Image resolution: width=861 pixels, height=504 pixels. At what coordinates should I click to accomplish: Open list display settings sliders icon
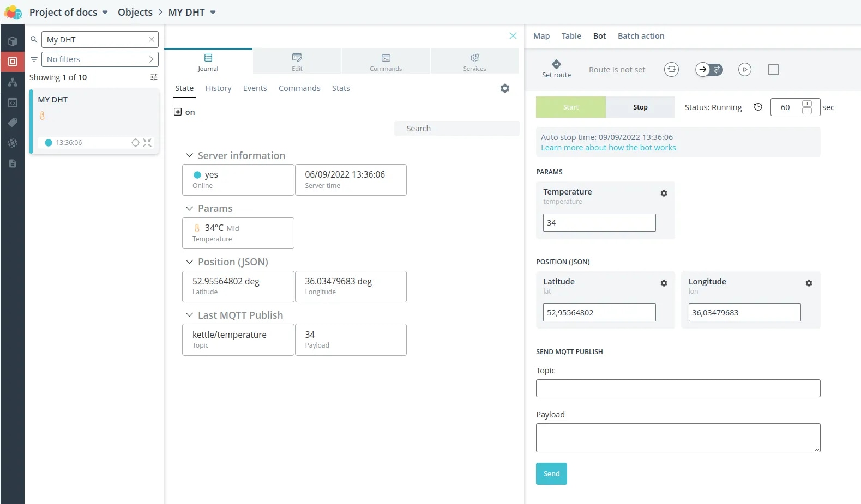coord(154,77)
